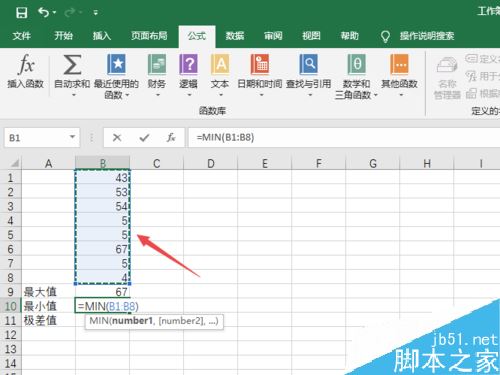Expand the 其他函数 dropdown arrow
The image size is (500, 375).
(x=401, y=95)
